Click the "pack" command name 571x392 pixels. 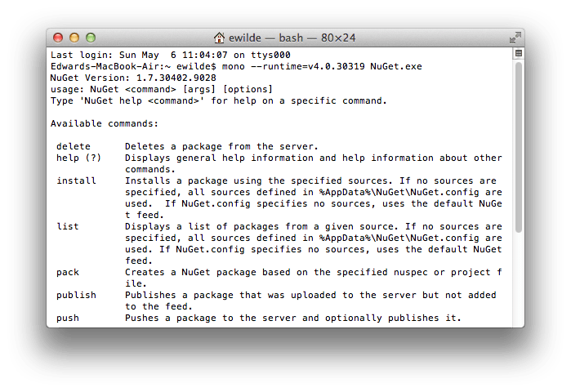click(x=68, y=272)
